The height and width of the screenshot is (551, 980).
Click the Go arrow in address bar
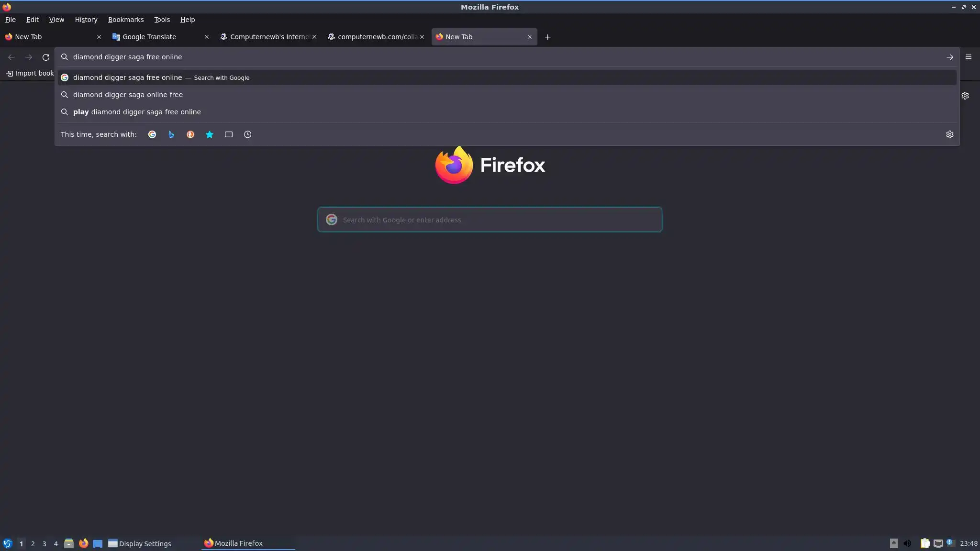tap(949, 57)
